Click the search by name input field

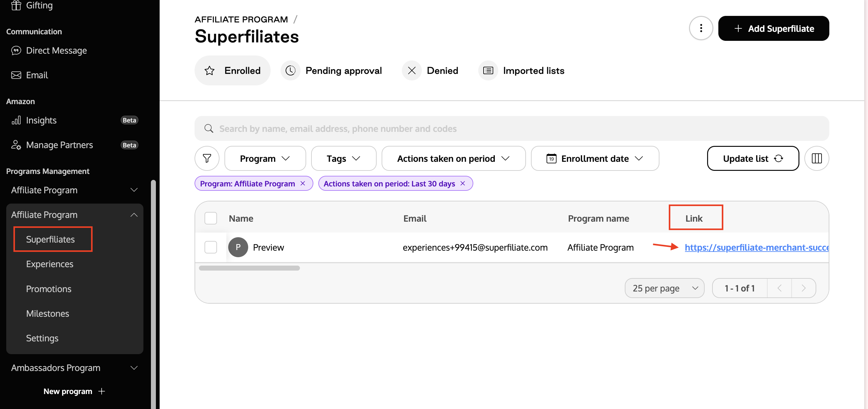click(512, 128)
